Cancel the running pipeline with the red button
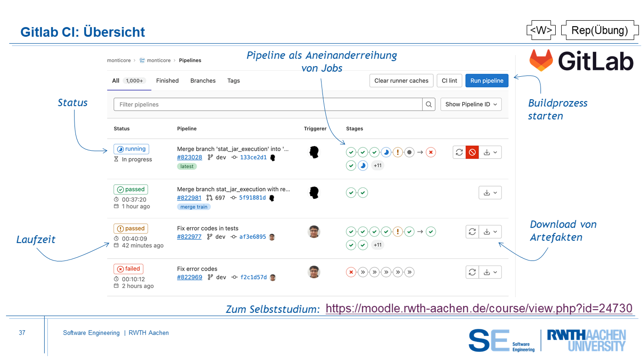This screenshot has height=362, width=644. [472, 152]
